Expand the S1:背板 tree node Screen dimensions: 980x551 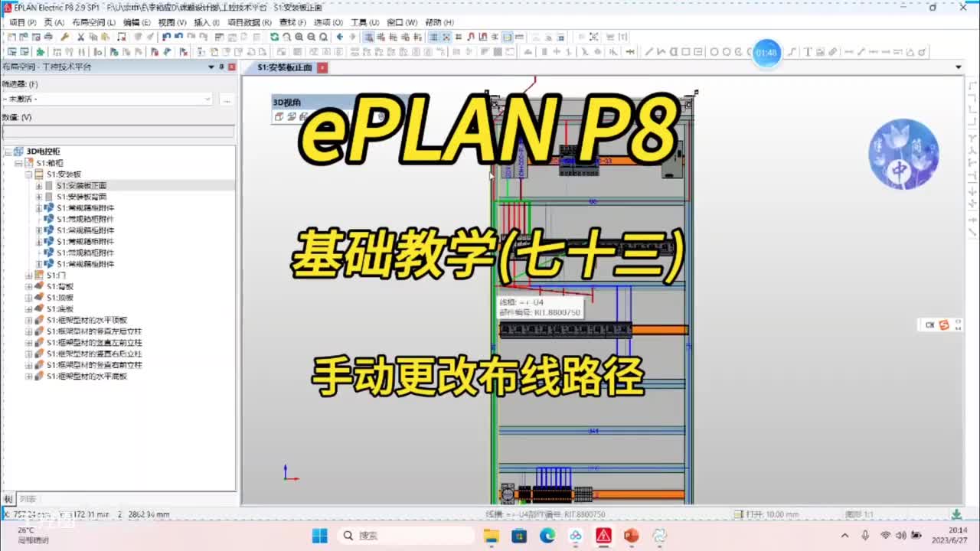(29, 286)
